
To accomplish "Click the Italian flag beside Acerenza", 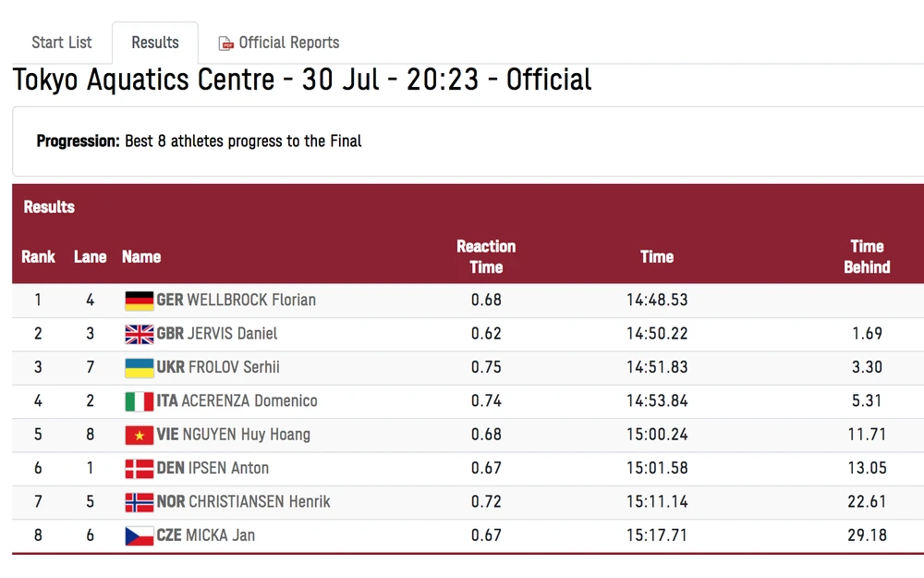I will click(x=140, y=401).
